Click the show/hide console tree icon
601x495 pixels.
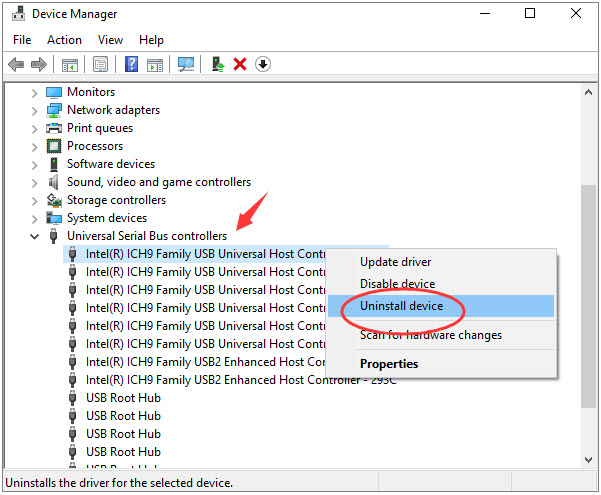(70, 64)
